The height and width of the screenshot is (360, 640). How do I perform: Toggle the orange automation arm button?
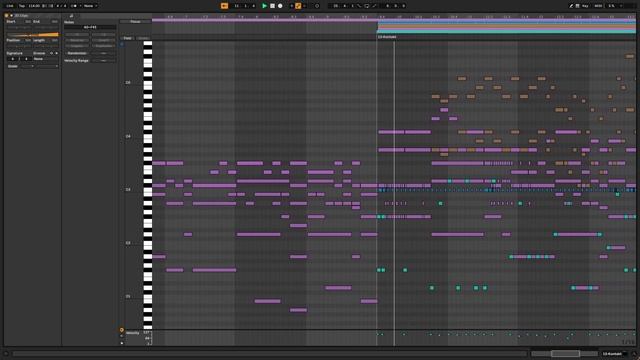pos(298,6)
